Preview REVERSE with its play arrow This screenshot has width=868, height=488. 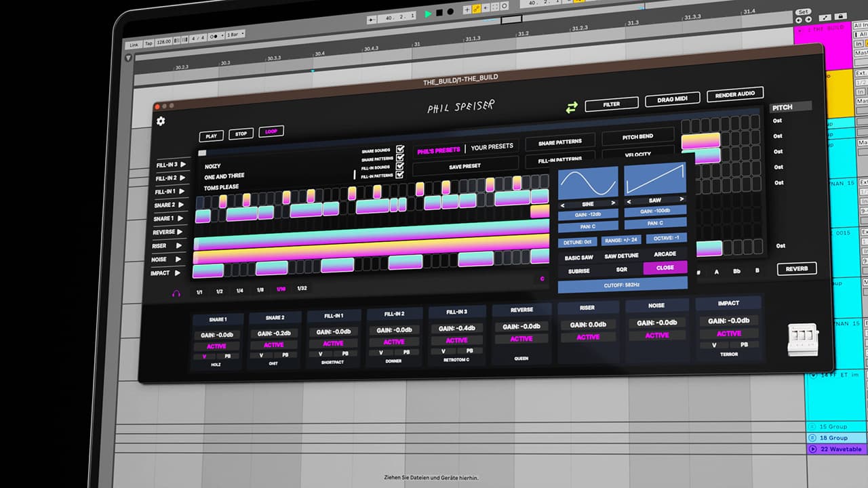coord(180,232)
